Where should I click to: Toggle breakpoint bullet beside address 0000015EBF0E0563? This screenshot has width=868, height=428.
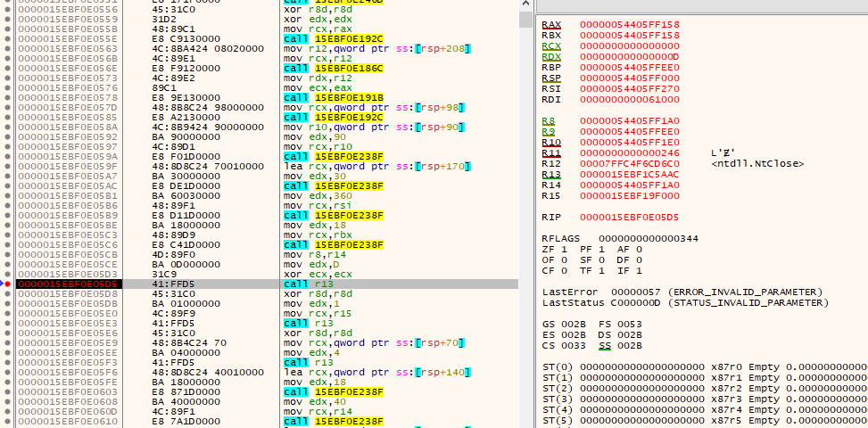[x=7, y=48]
